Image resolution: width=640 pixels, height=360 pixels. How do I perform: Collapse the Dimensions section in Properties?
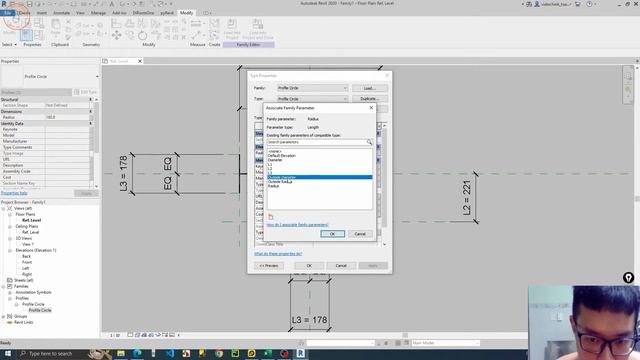click(x=91, y=111)
